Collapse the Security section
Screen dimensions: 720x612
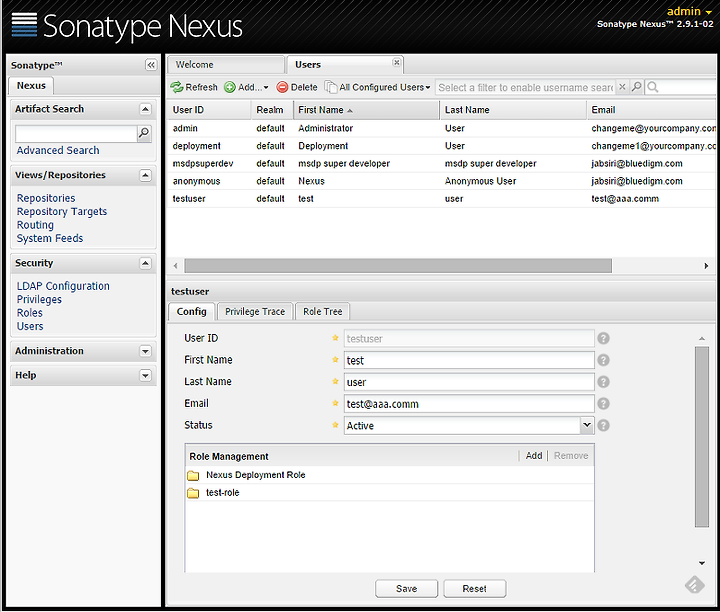tap(145, 264)
